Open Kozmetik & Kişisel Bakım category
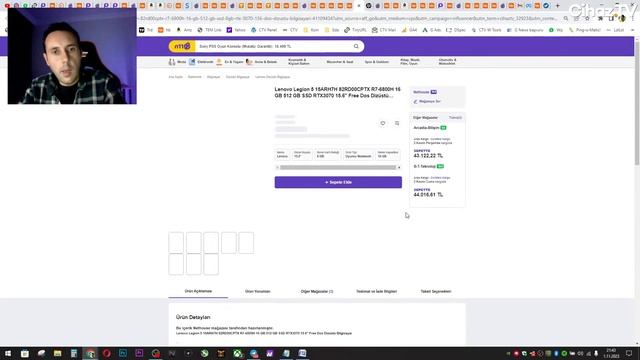Image resolution: width=640 pixels, height=360 pixels. click(299, 62)
